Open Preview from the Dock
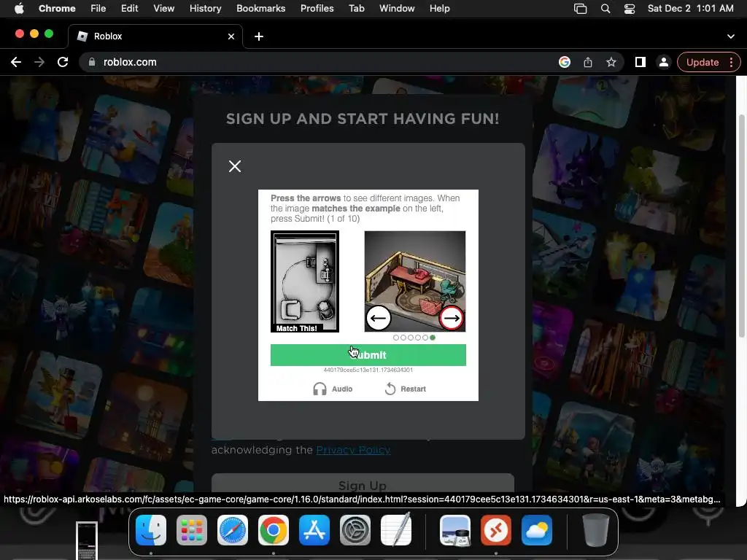This screenshot has width=747, height=560. [x=455, y=530]
